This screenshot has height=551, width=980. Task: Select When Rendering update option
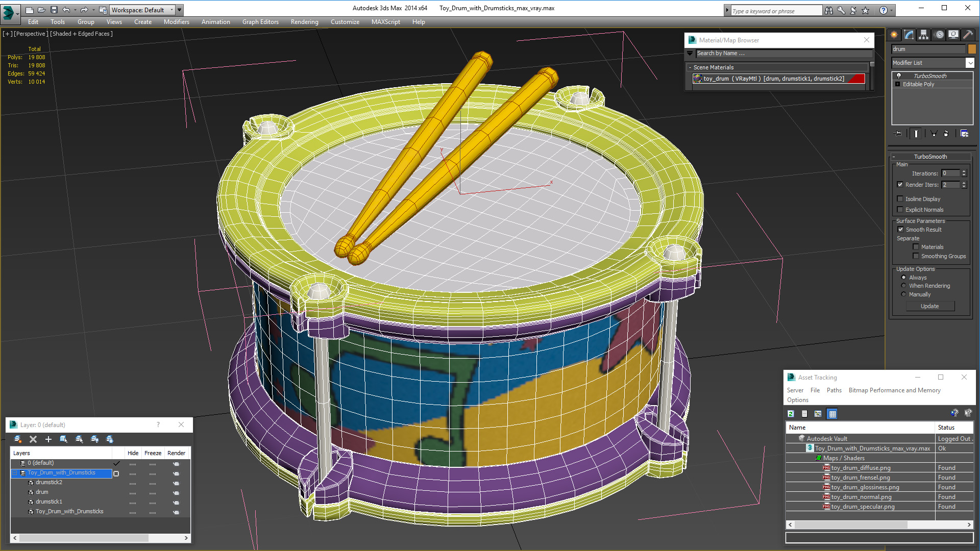903,286
